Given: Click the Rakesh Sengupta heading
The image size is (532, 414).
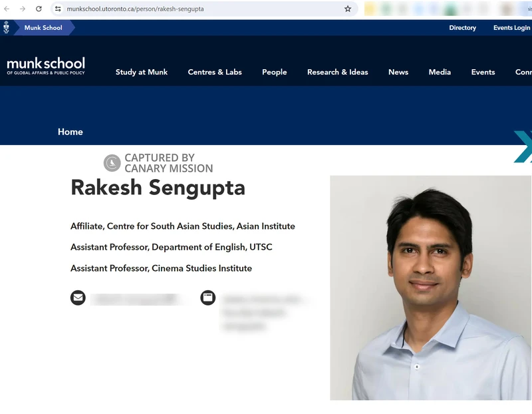Looking at the screenshot, I should tap(158, 188).
